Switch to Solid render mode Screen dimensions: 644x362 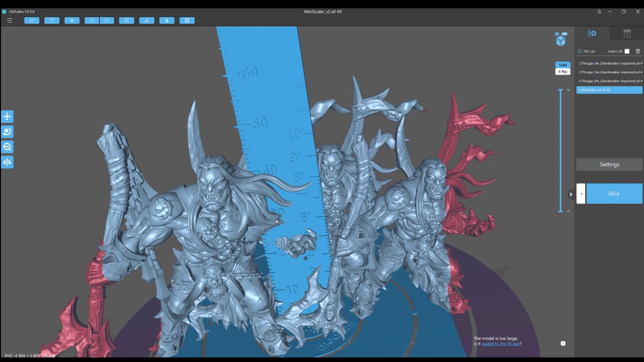pos(562,65)
